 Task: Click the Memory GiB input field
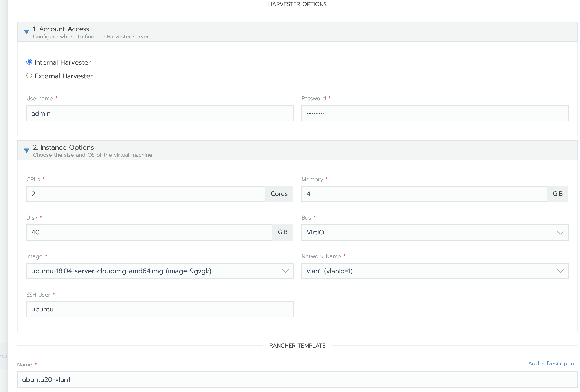click(x=424, y=194)
